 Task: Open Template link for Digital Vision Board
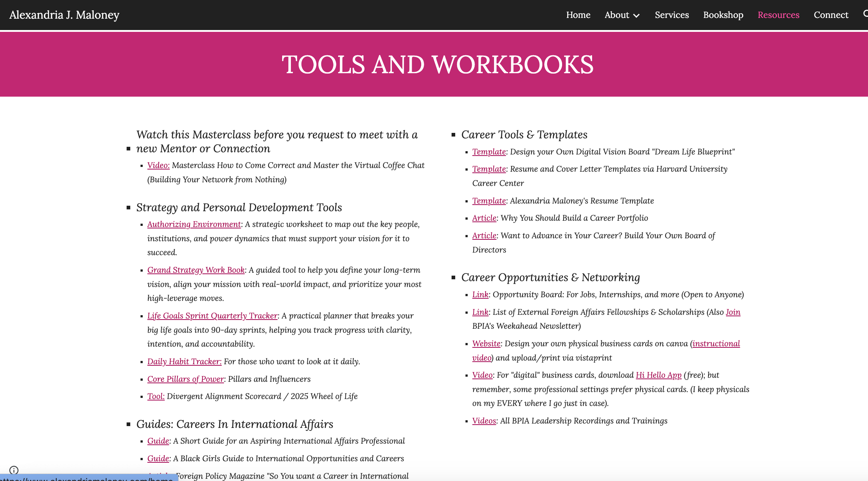[x=489, y=152]
